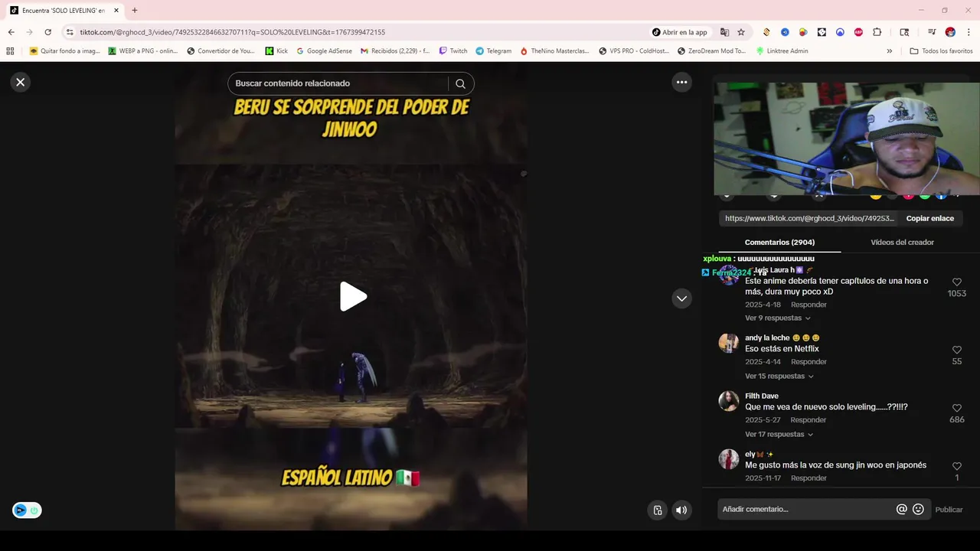Image resolution: width=980 pixels, height=551 pixels.
Task: Click in 'Añadir comentario...' field
Action: pyautogui.click(x=806, y=510)
